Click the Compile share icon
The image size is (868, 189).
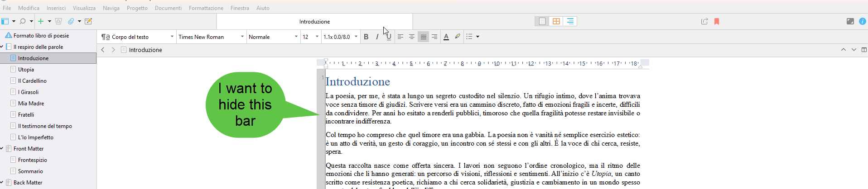click(704, 21)
